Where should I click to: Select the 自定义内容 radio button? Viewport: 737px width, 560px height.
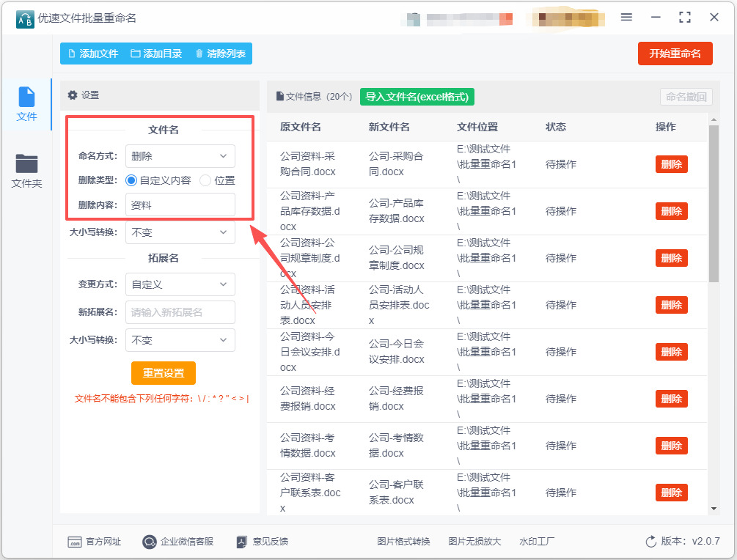click(131, 180)
